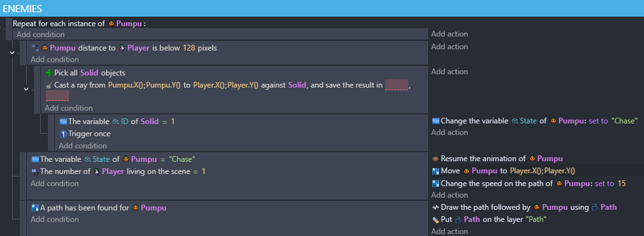Screen dimensions: 644x236
Task: Click the distance icon before Pumpu distance condition
Action: (35, 48)
